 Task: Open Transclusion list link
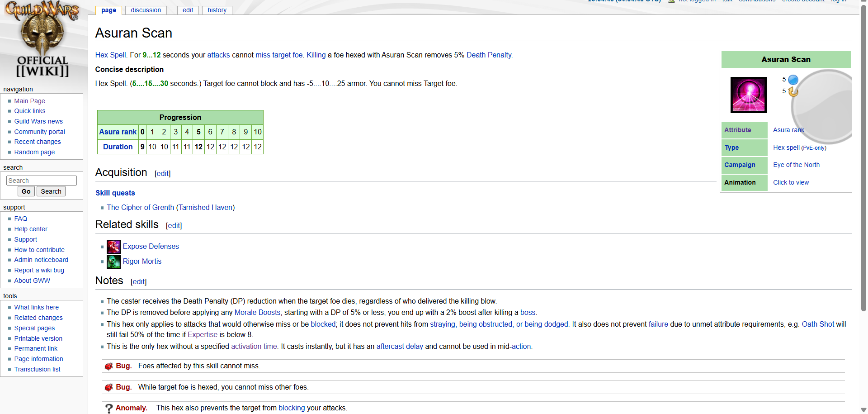point(37,369)
